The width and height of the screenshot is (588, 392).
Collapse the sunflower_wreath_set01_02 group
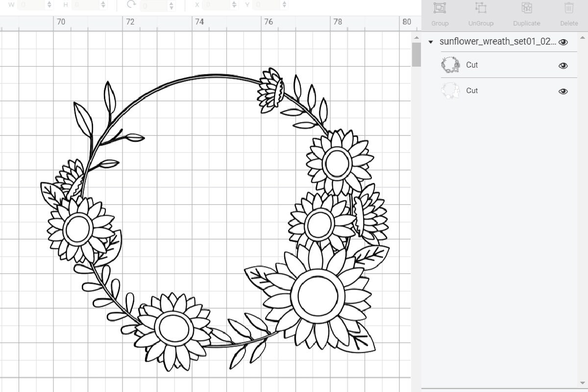(x=431, y=42)
